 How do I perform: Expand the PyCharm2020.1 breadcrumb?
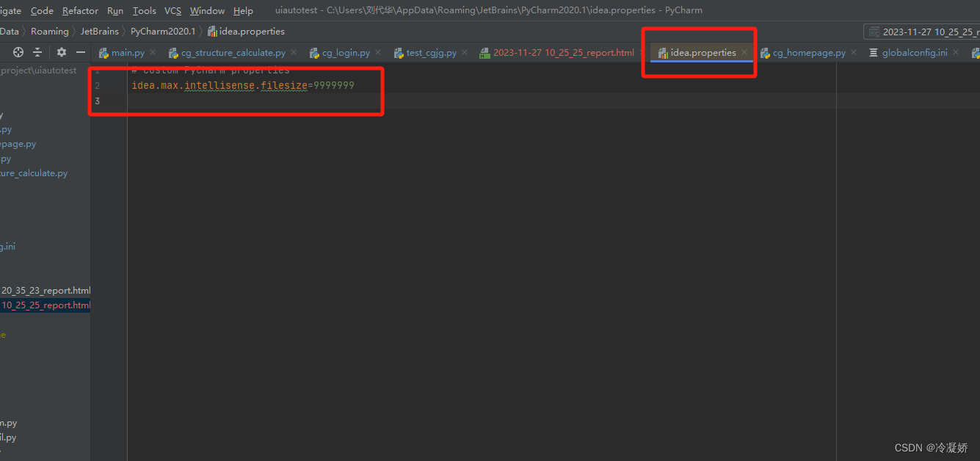[162, 31]
